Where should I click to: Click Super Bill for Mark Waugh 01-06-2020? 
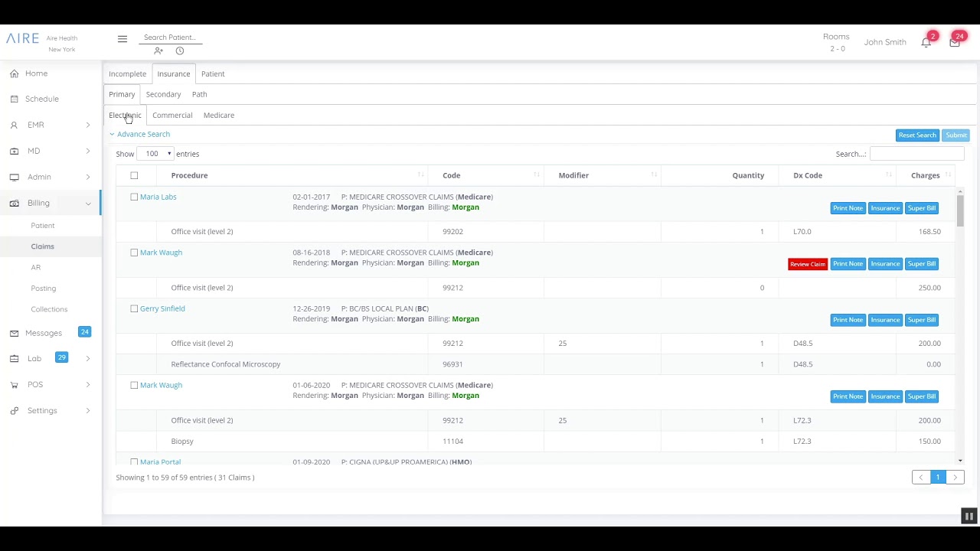click(921, 396)
